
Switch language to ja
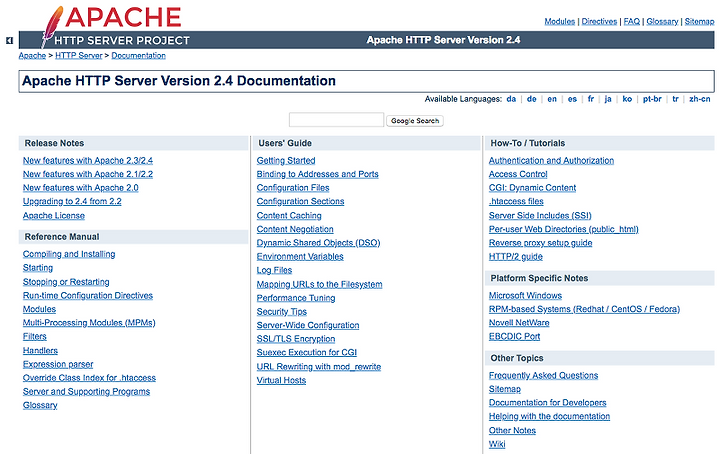pos(608,99)
